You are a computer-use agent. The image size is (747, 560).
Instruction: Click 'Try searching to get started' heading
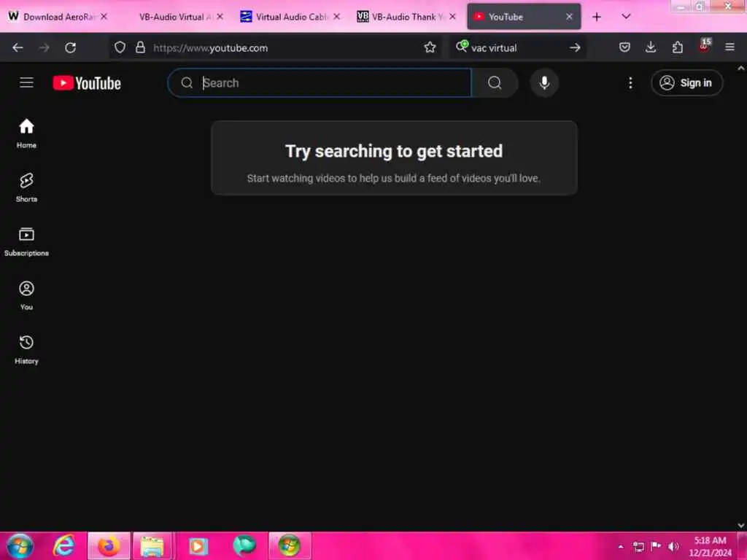(x=394, y=151)
